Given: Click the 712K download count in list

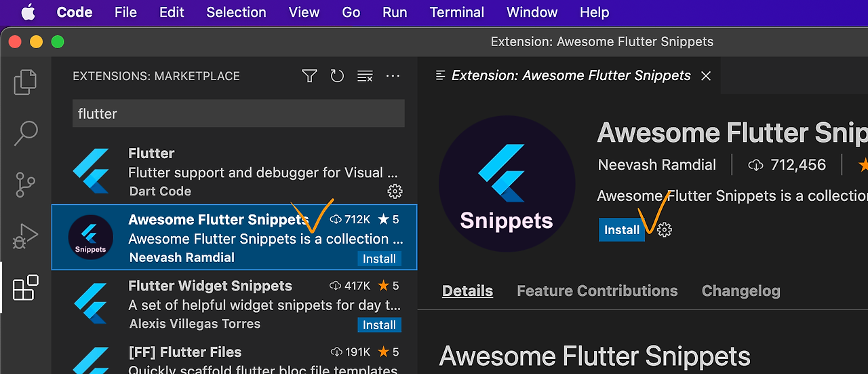Looking at the screenshot, I should click(350, 219).
